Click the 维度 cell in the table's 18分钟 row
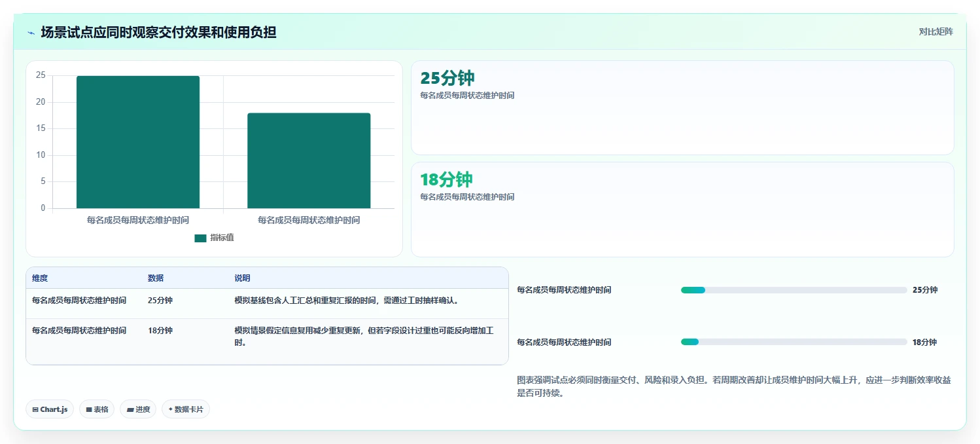 tap(79, 331)
